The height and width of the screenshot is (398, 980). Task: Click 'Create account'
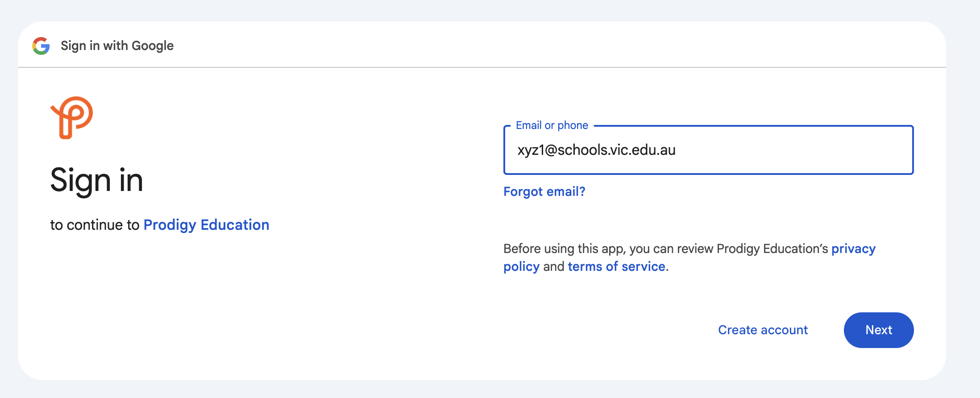763,330
